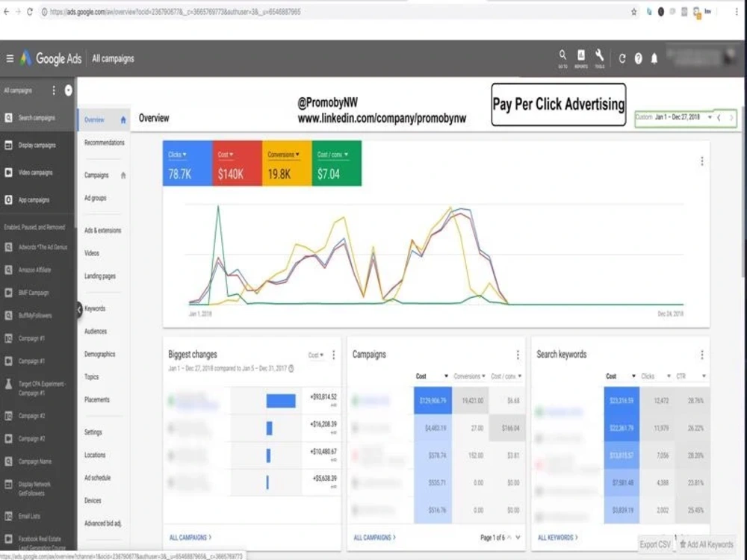Open the Recommendations page

(x=105, y=143)
